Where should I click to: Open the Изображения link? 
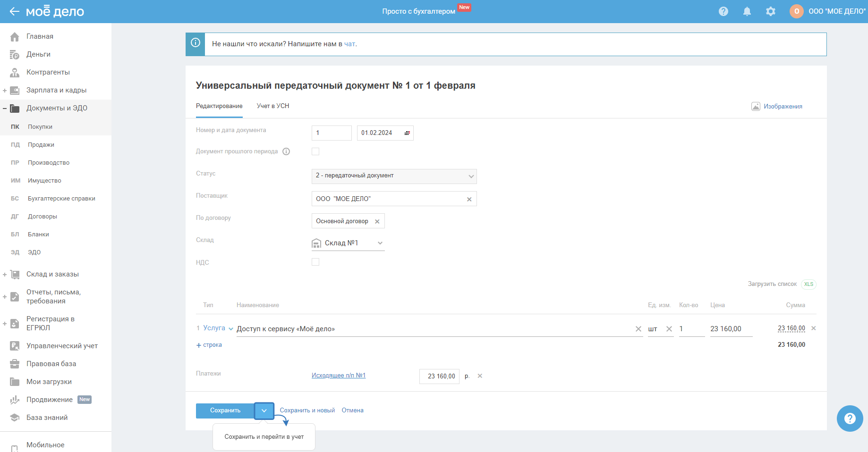click(x=777, y=106)
